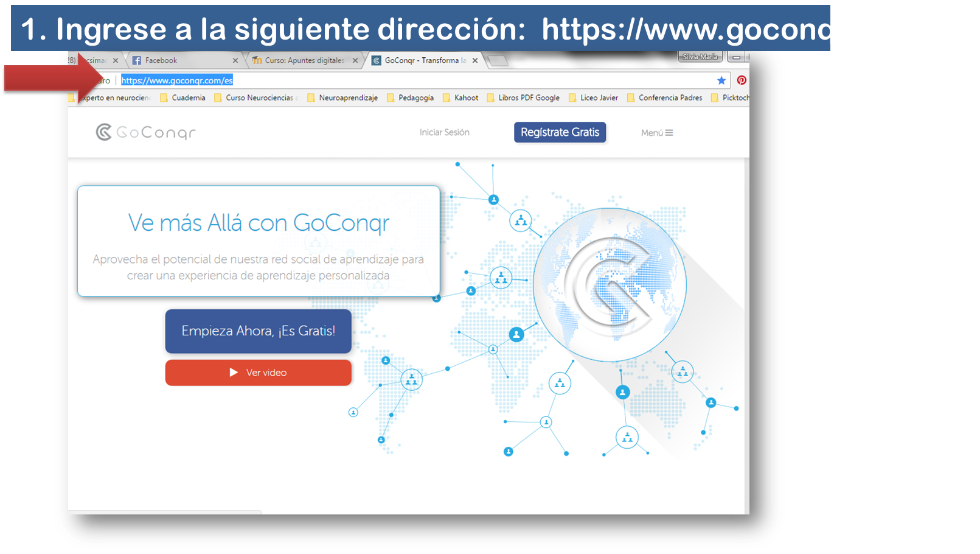Minimize the browser window
This screenshot has width=980, height=554.
pyautogui.click(x=736, y=57)
